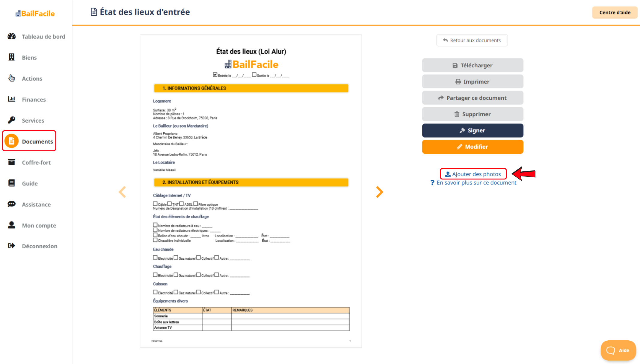Image resolution: width=640 pixels, height=364 pixels.
Task: Click the Assistance chat bubble icon
Action: pyautogui.click(x=12, y=204)
